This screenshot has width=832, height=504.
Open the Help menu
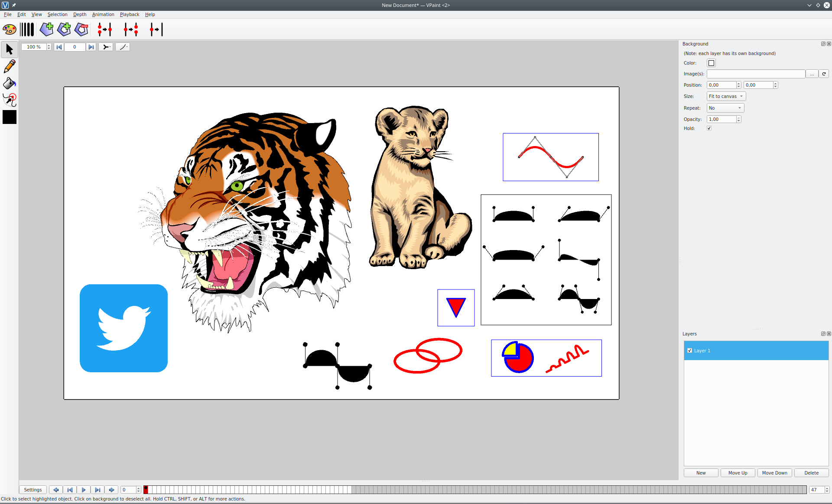coord(150,14)
